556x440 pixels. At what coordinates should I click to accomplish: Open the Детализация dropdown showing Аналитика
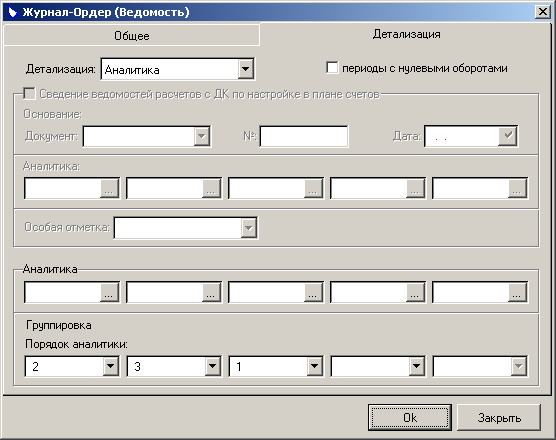(x=245, y=69)
